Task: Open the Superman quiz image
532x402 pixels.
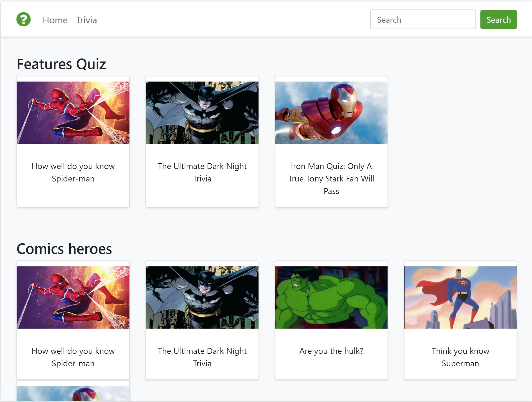Action: (461, 297)
